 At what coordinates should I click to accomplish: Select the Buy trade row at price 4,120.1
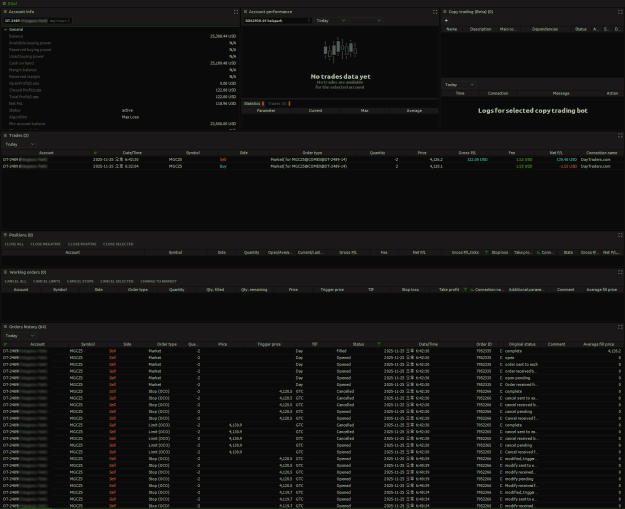312,166
